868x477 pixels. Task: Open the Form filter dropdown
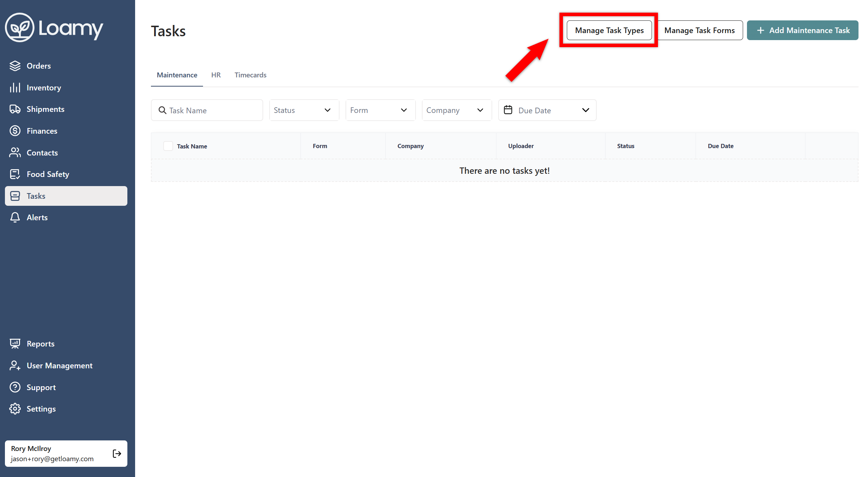[x=380, y=110]
